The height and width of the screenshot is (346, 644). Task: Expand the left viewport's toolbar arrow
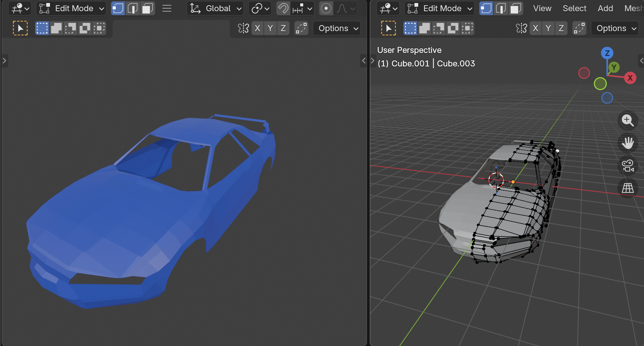(x=5, y=60)
